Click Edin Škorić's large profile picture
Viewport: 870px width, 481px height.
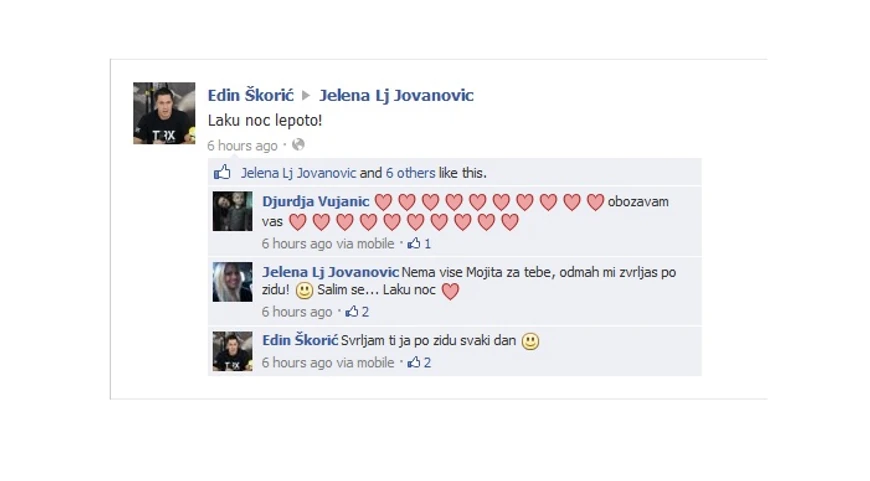coord(164,113)
